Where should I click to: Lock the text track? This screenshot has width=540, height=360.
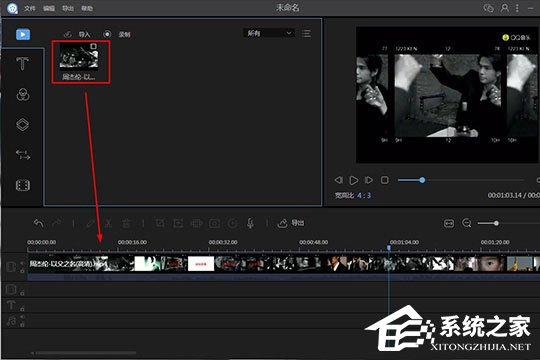(22, 309)
